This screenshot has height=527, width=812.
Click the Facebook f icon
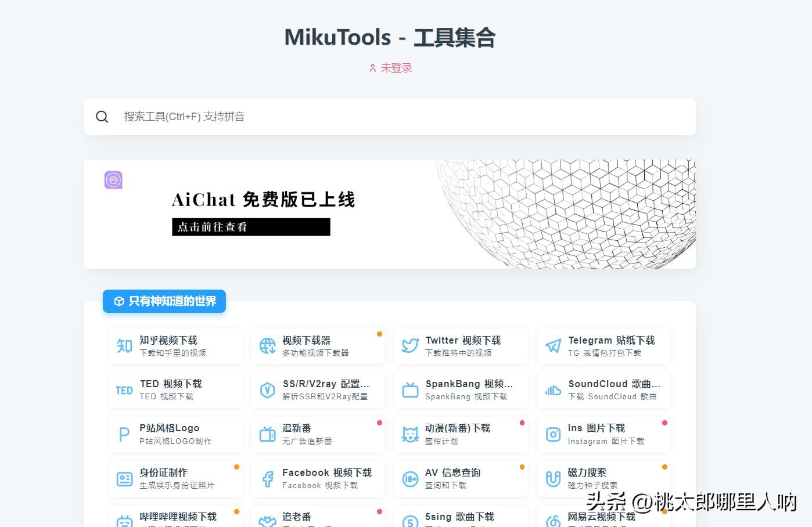point(267,479)
